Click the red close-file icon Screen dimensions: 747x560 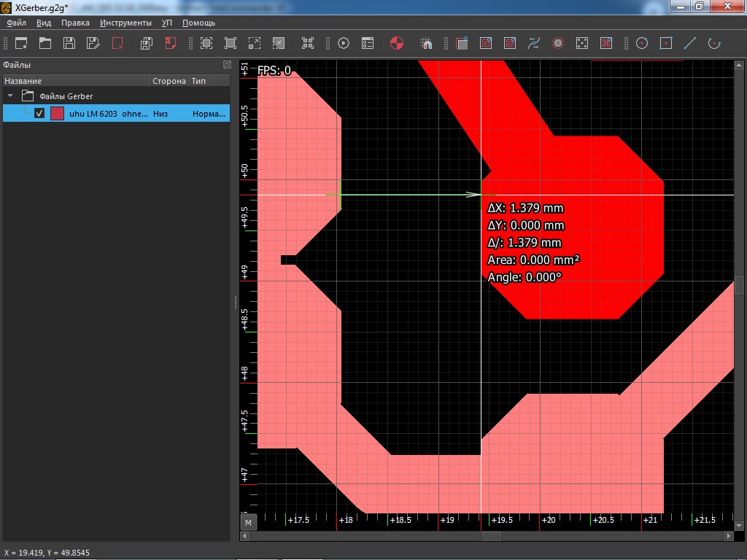click(117, 43)
